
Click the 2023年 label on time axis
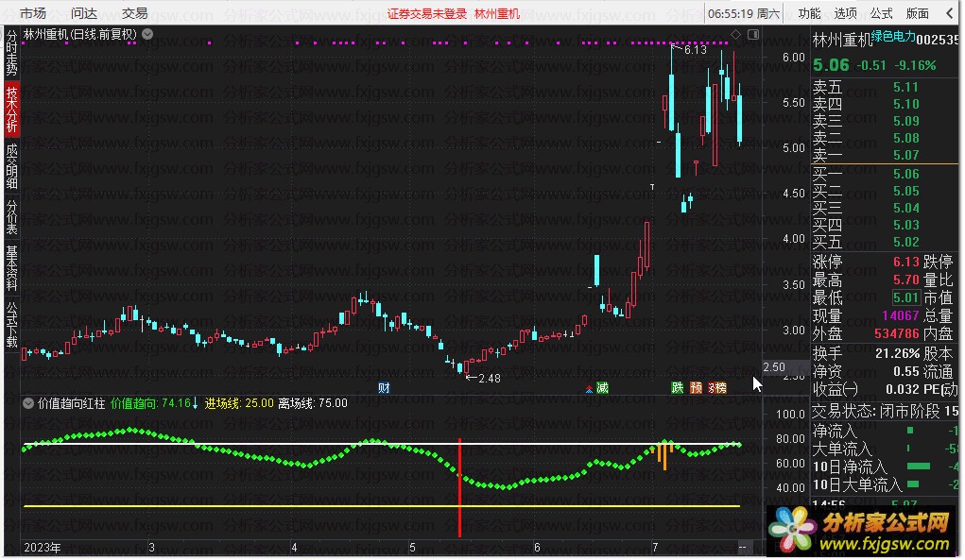point(42,547)
